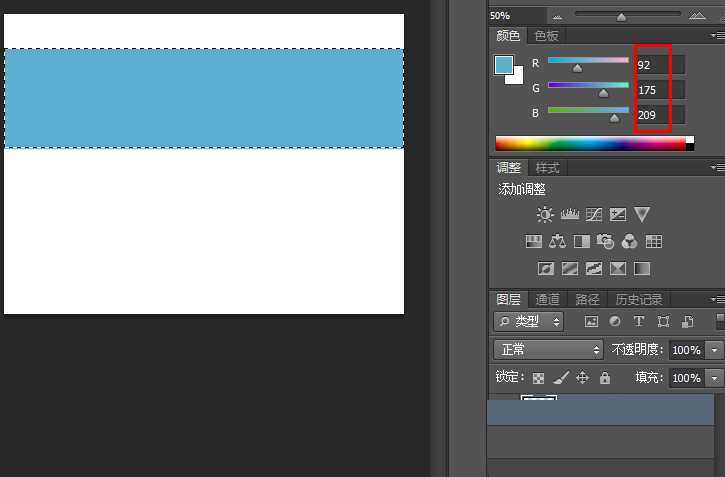Click the 50% zoom percentage field
The width and height of the screenshot is (725, 477).
tap(517, 16)
